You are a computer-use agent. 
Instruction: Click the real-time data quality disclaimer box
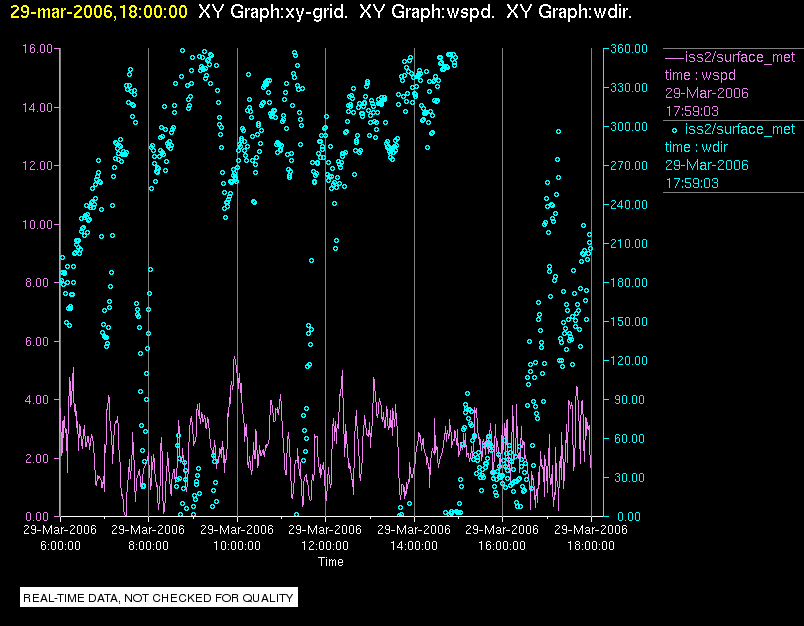click(159, 598)
